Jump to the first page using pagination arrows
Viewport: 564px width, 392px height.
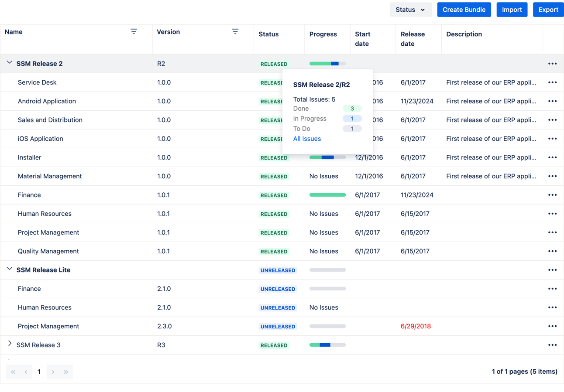click(13, 372)
